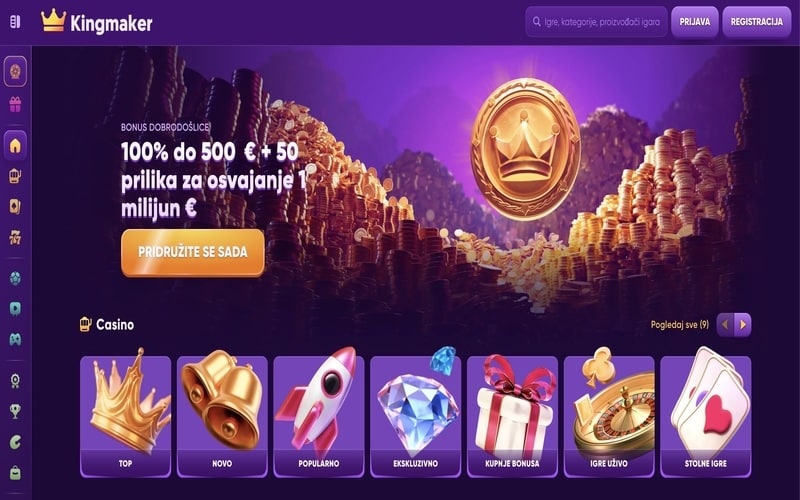The image size is (800, 500).
Task: Toggle the sidebar menu icon
Action: point(15,22)
